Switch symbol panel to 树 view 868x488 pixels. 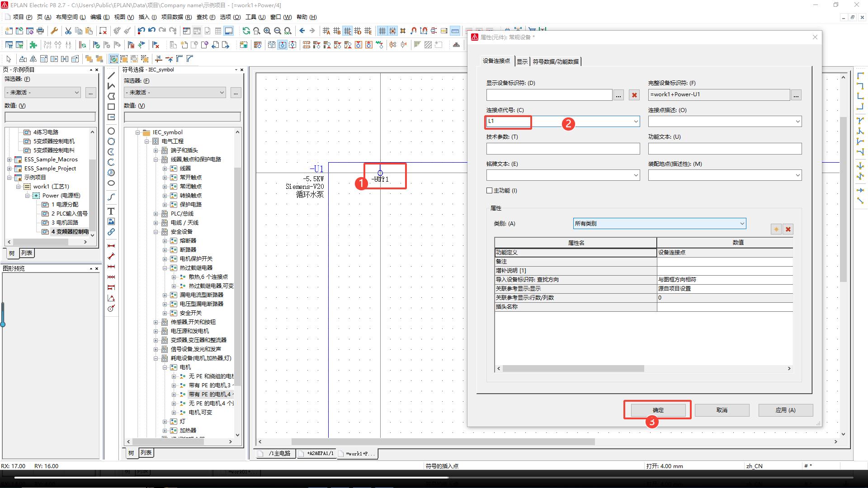point(131,453)
